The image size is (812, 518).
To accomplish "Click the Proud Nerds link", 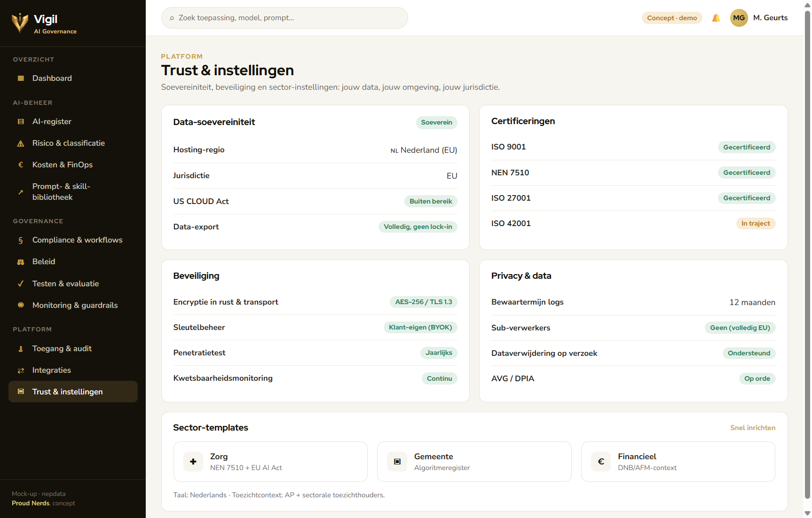I will coord(31,503).
